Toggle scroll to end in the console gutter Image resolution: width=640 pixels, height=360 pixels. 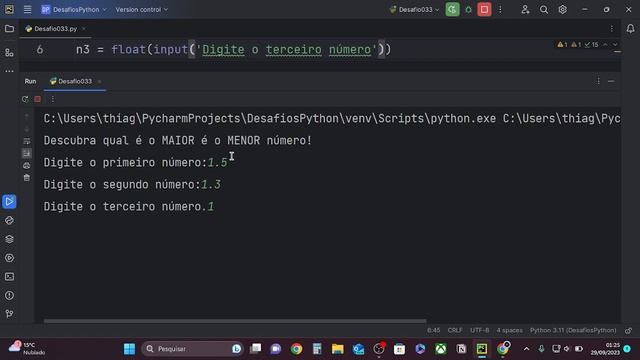pyautogui.click(x=27, y=153)
